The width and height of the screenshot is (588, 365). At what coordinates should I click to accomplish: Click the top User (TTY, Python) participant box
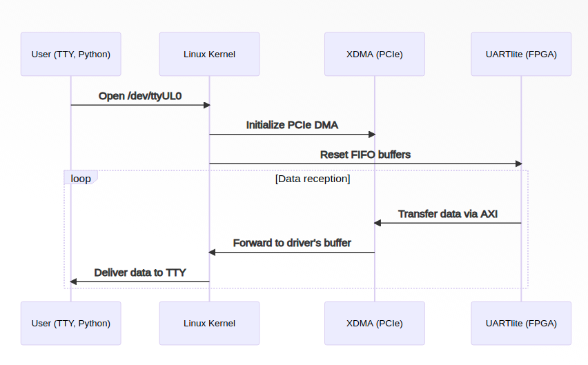point(71,54)
